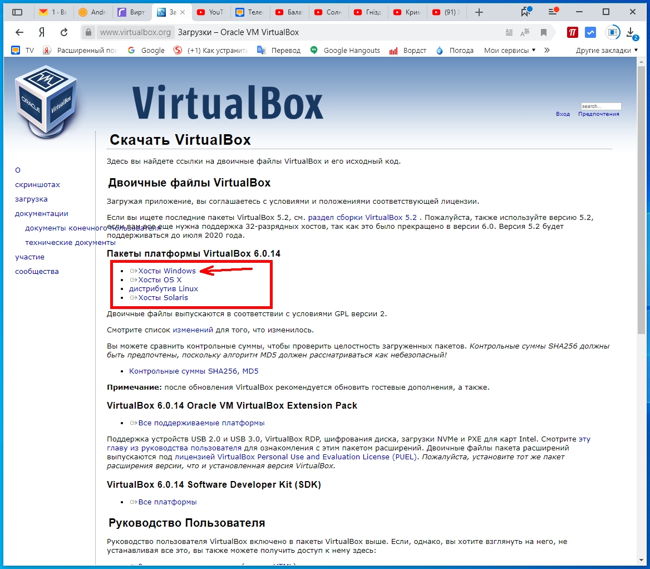Open the О sidebar link
650x569 pixels.
(17, 170)
